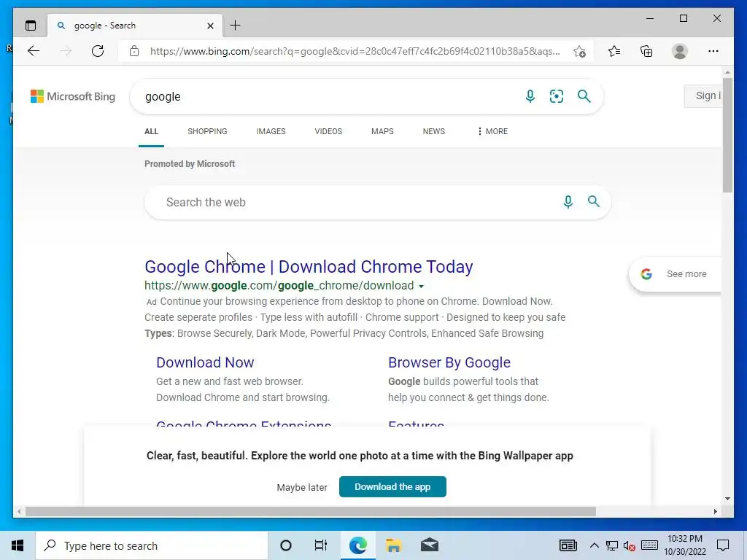747x560 pixels.
Task: Open Task View on taskbar
Action: tap(321, 545)
